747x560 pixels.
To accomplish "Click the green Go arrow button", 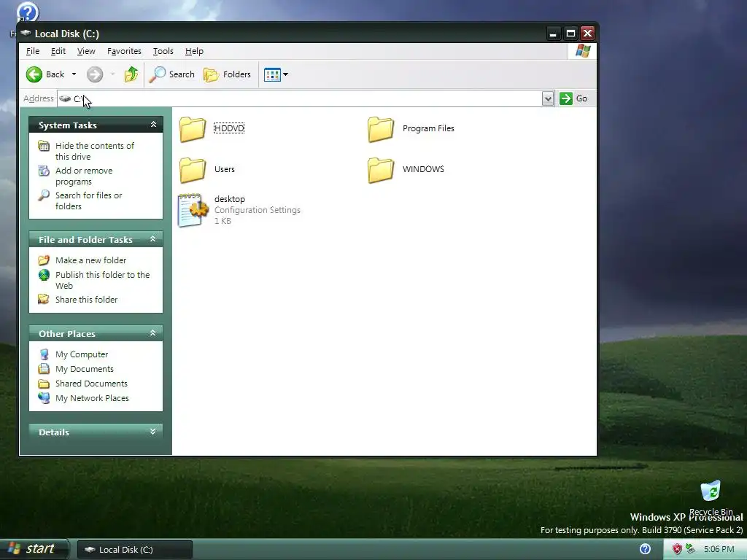I will pyautogui.click(x=565, y=98).
